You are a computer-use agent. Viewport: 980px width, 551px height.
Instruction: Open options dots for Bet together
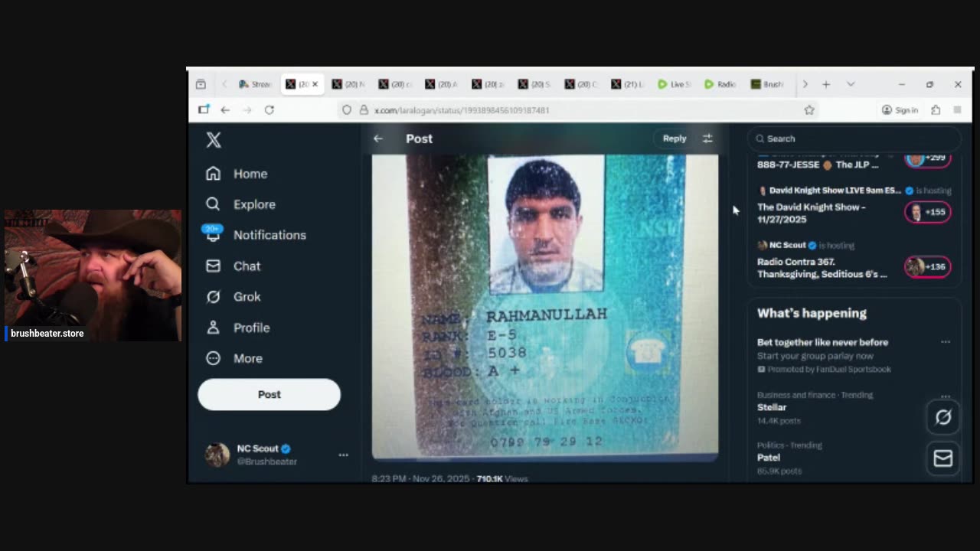click(x=946, y=342)
